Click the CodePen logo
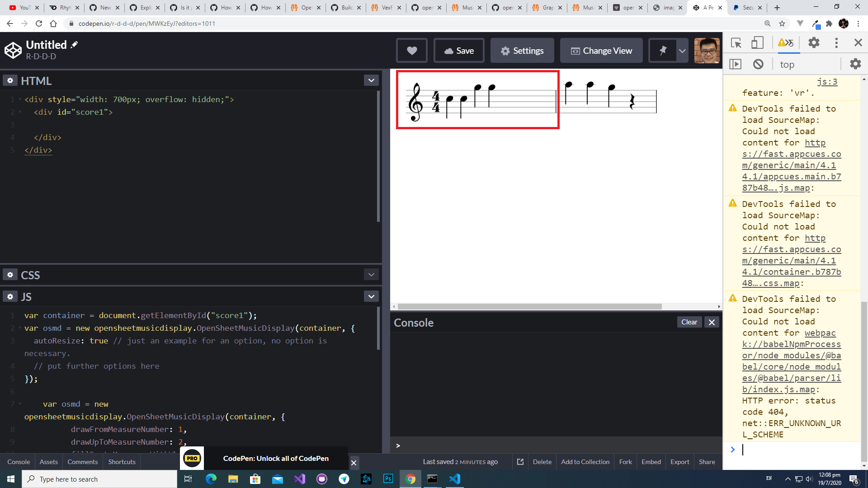The width and height of the screenshot is (868, 488). pyautogui.click(x=13, y=50)
